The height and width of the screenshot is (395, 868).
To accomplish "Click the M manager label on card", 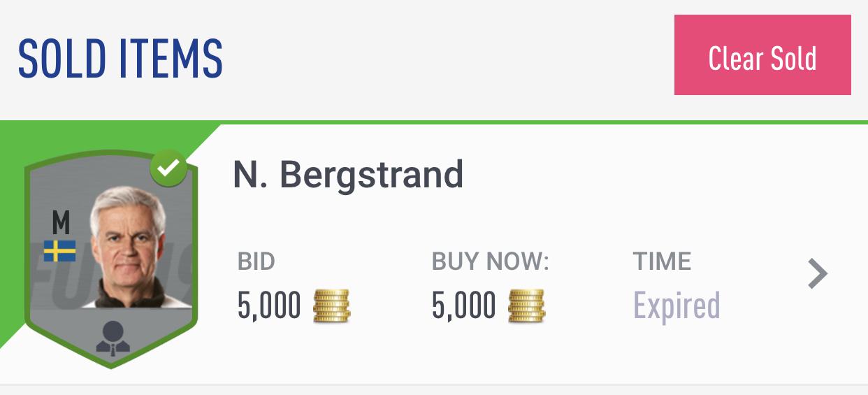I will tap(61, 223).
